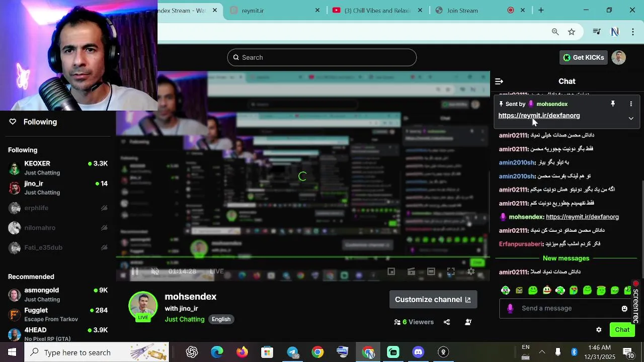This screenshot has height=362, width=644.
Task: Open offline channel erphlife
Action: tap(58, 208)
